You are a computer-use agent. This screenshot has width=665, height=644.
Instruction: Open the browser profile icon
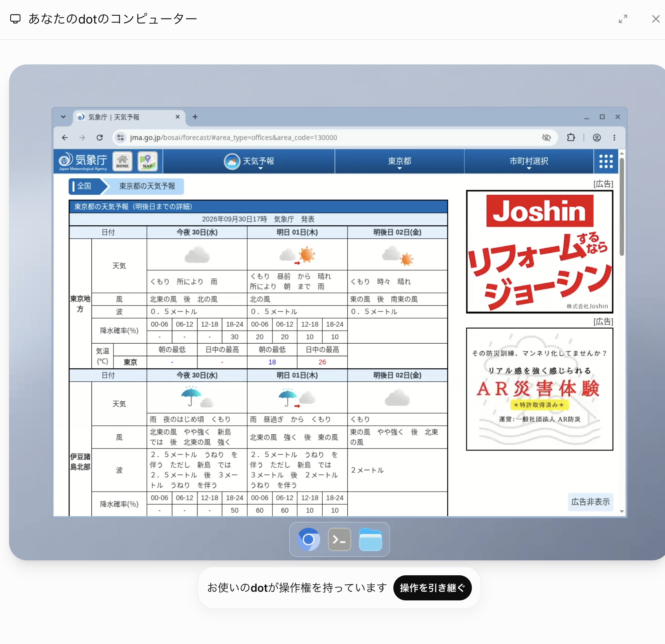(x=597, y=137)
